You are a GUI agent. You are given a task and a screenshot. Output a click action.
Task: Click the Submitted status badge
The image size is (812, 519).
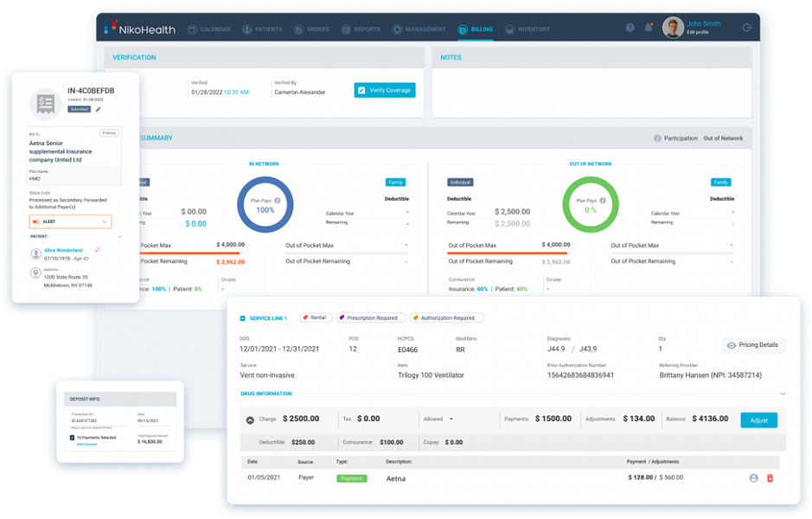click(80, 109)
